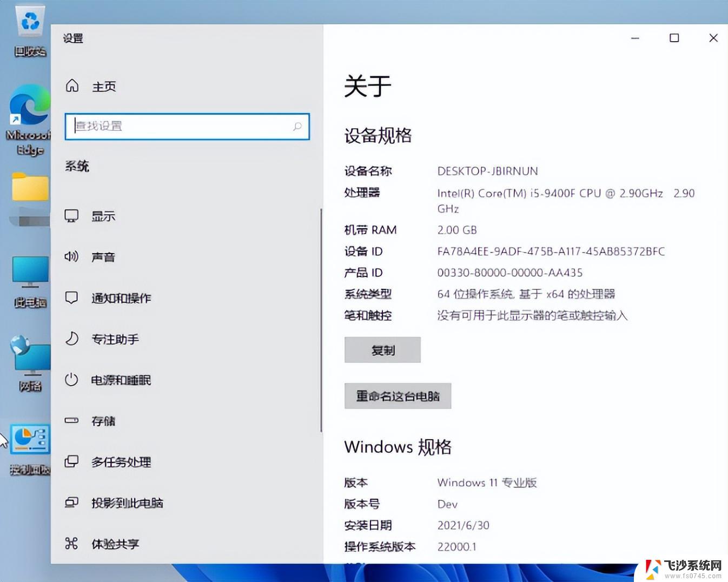
Task: Click the 设备规格 section heading
Action: pyautogui.click(x=378, y=135)
